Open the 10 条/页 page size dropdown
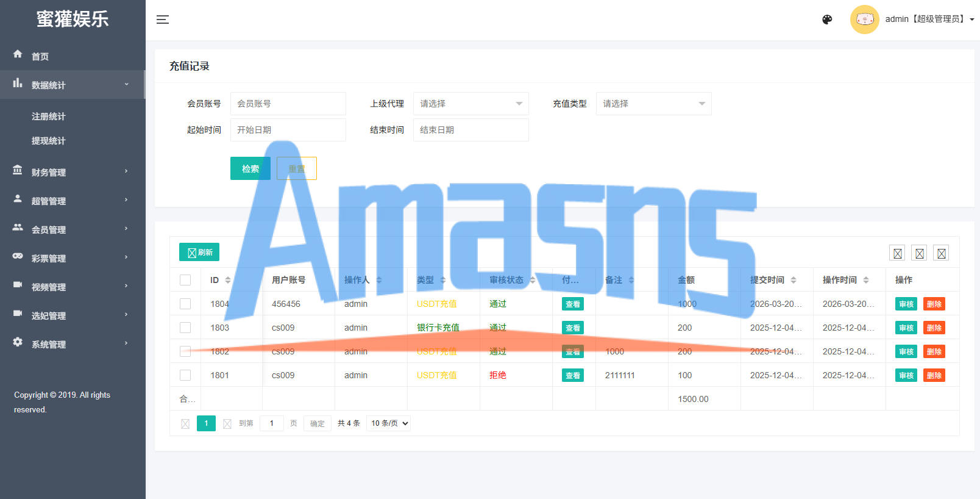Viewport: 980px width, 499px height. [x=388, y=423]
